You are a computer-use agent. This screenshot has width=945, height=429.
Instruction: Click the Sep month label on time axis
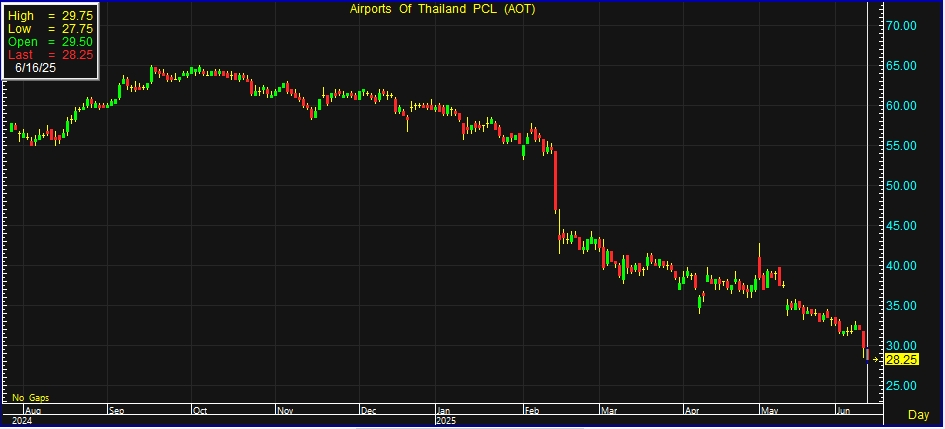pos(116,411)
